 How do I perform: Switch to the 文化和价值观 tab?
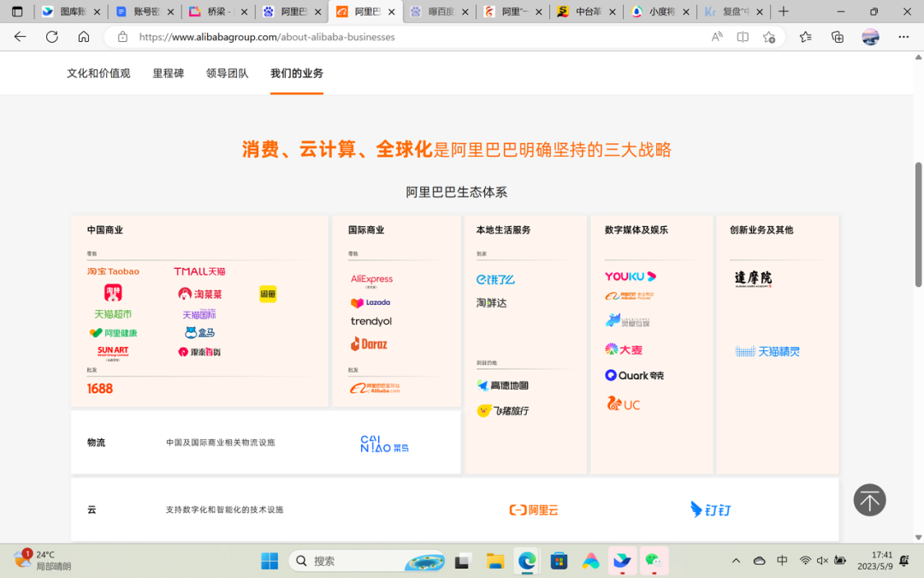point(98,74)
